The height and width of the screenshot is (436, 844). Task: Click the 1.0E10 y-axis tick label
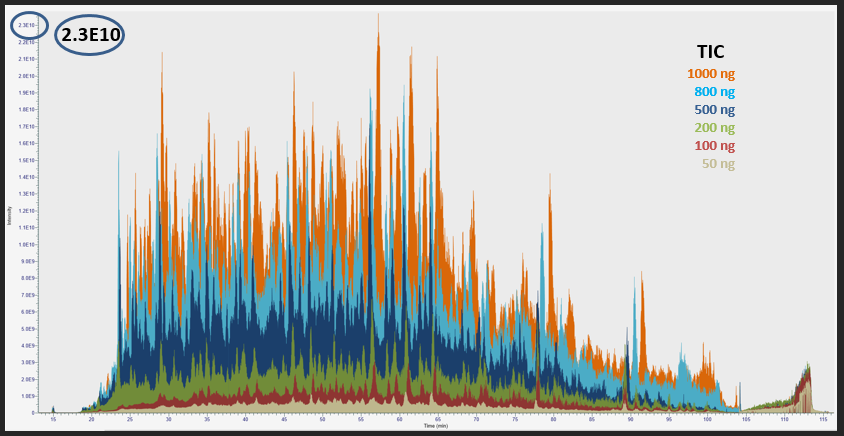[27, 244]
